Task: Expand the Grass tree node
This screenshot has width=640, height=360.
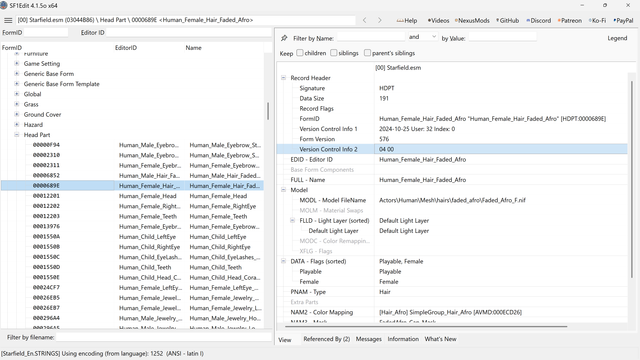Action: point(17,104)
